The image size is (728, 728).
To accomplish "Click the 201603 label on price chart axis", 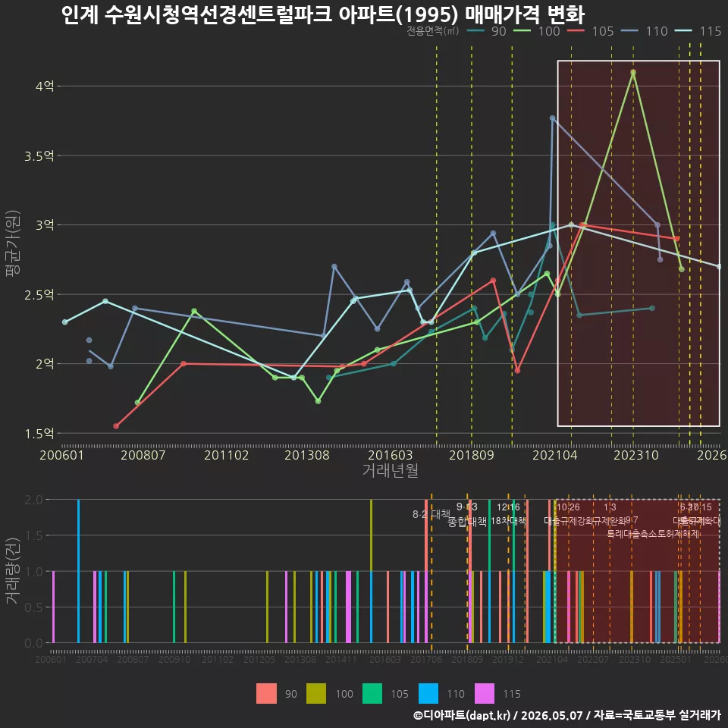I will pyautogui.click(x=390, y=455).
